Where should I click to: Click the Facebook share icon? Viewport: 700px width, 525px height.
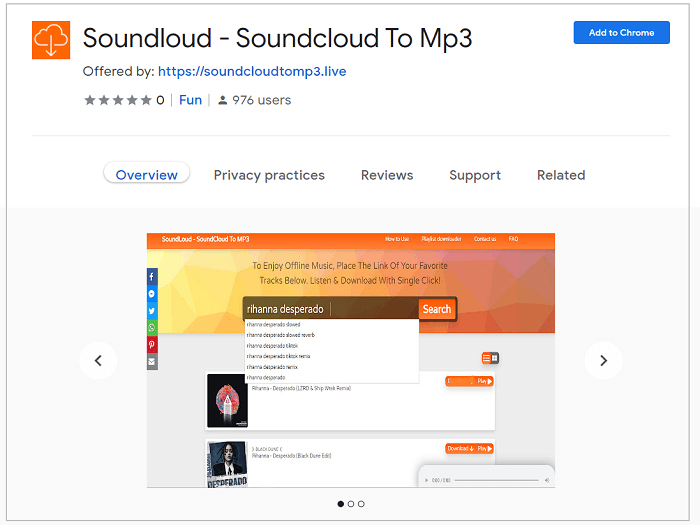152,277
